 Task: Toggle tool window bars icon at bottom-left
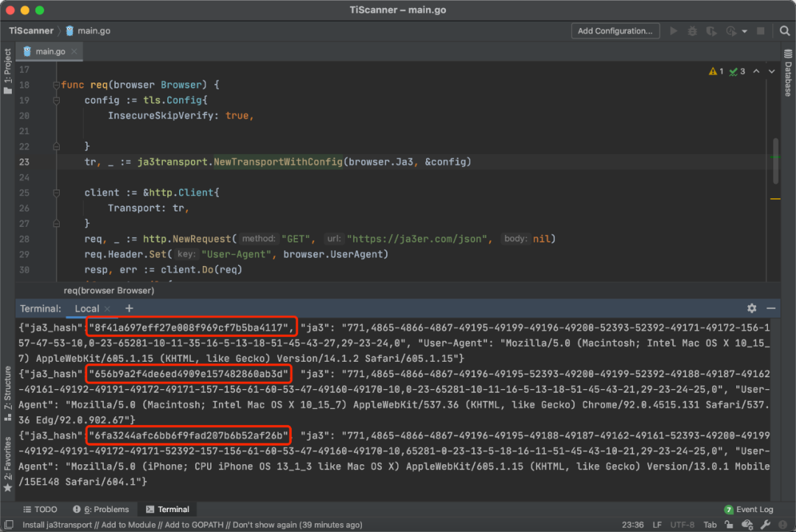click(x=8, y=525)
